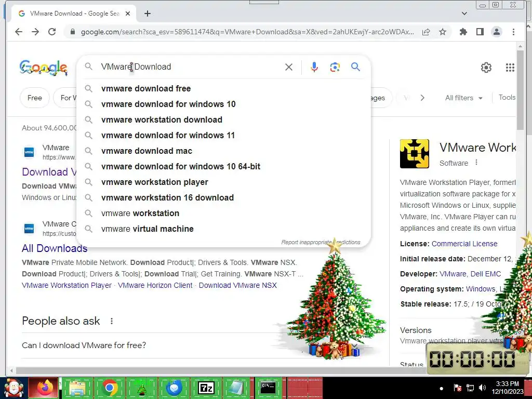Open VMware Horizon Client sitelink
The height and width of the screenshot is (399, 532).
[155, 285]
